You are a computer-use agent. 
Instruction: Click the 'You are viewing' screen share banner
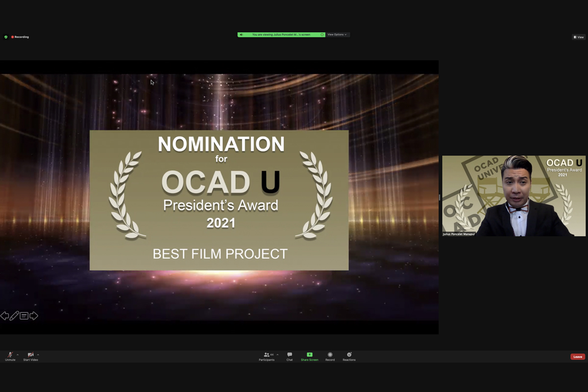(x=281, y=35)
